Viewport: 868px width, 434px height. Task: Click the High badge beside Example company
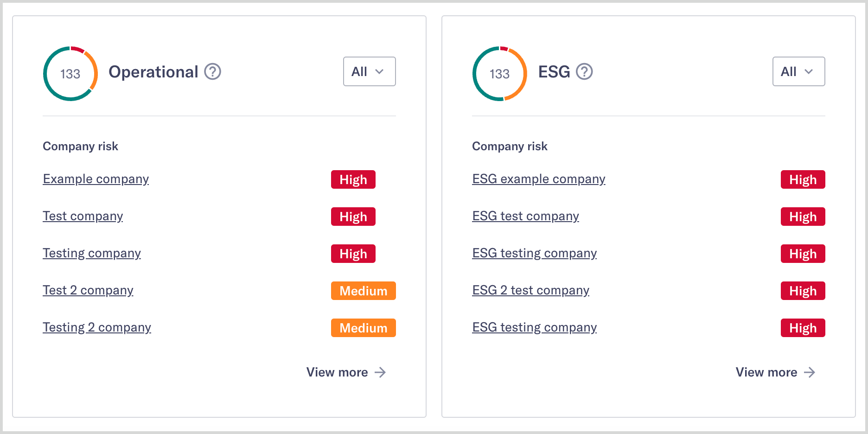(x=353, y=179)
